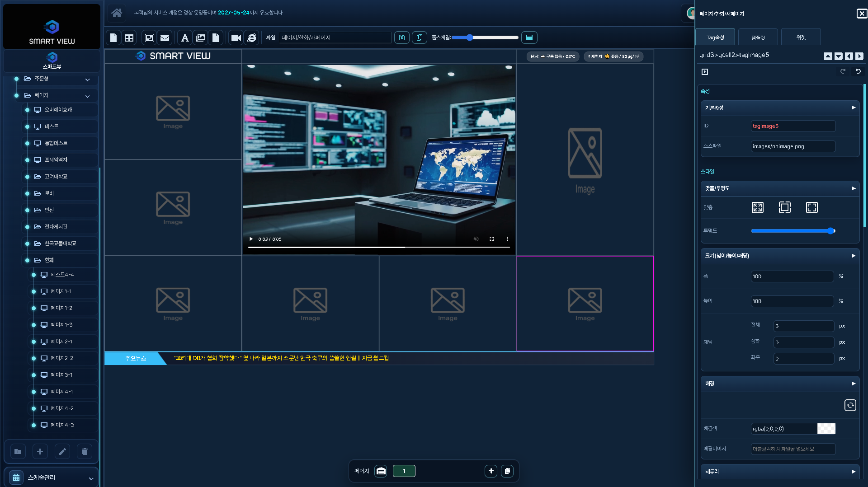
Task: Add new folder in the tree footer
Action: tap(18, 451)
